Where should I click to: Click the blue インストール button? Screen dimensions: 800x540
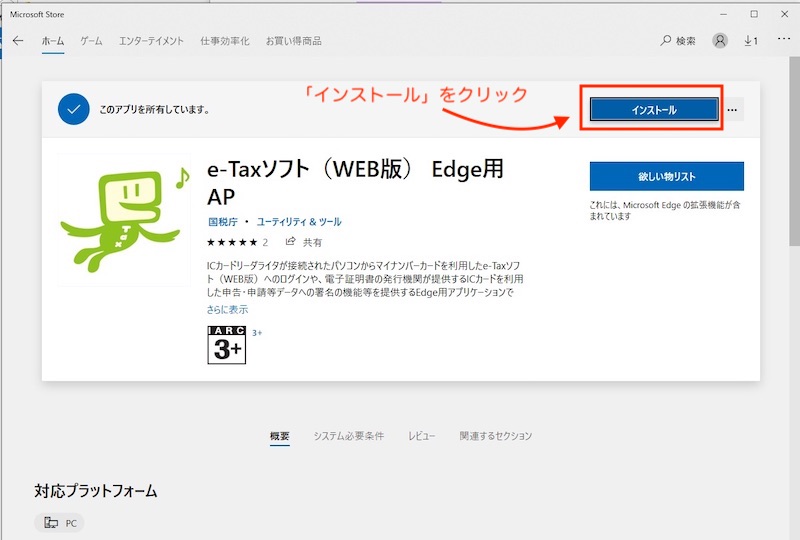click(x=654, y=110)
